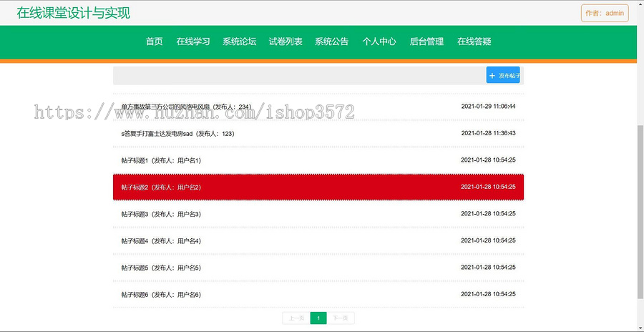644x332 pixels.
Task: Click timestamp 2021-01-29 11:06:44
Action: [488, 106]
